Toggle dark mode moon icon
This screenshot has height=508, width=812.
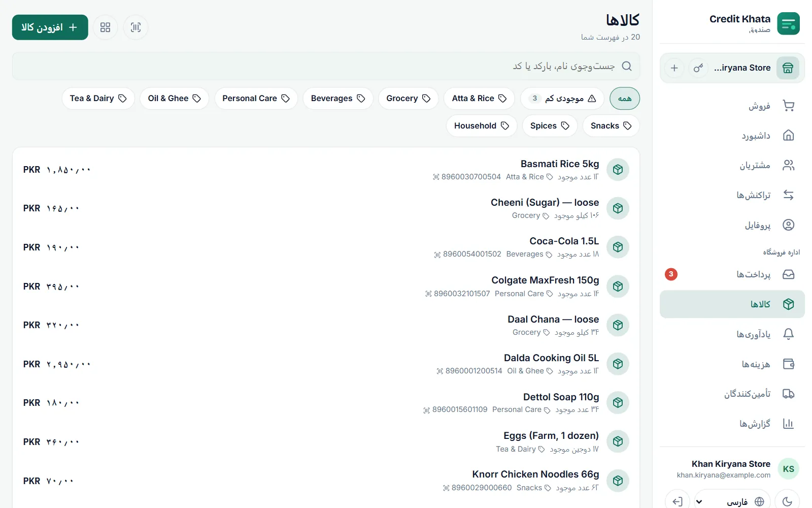[787, 501]
